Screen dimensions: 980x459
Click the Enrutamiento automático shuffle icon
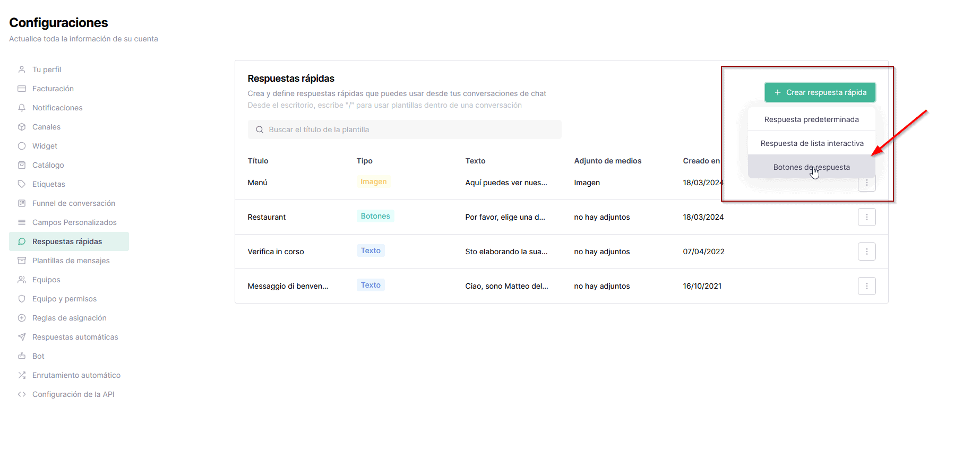pos(22,375)
